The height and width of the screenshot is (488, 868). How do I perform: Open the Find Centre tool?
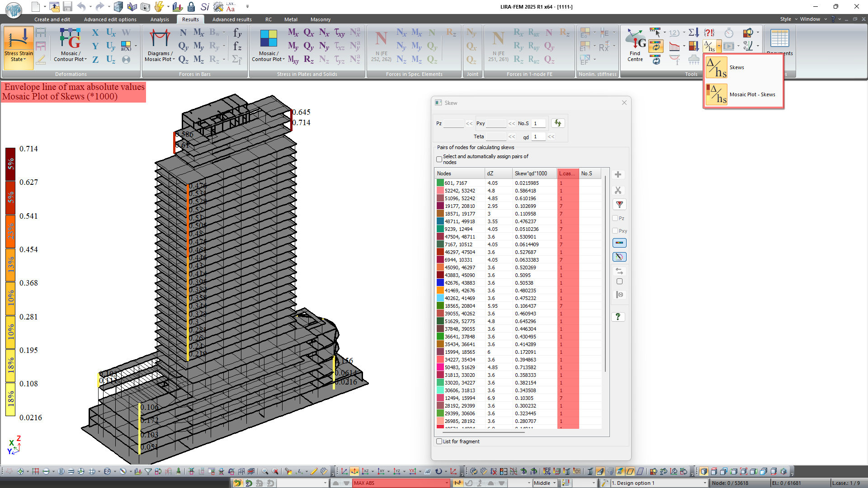(x=635, y=45)
